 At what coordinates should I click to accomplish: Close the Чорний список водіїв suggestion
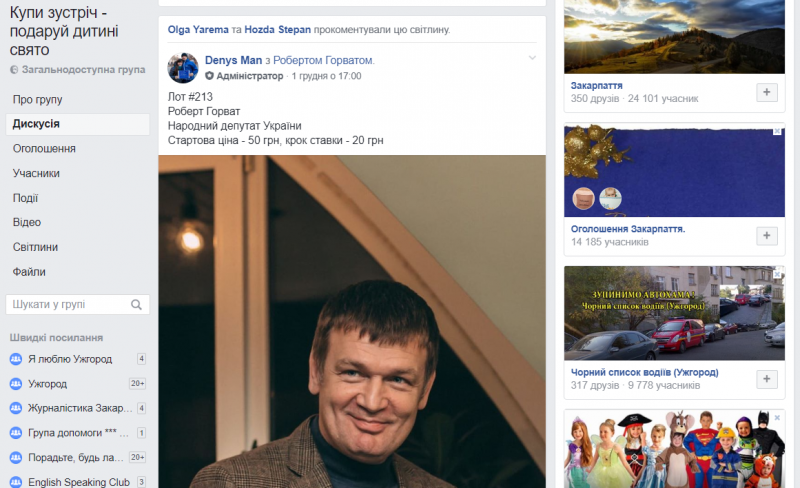(x=777, y=274)
